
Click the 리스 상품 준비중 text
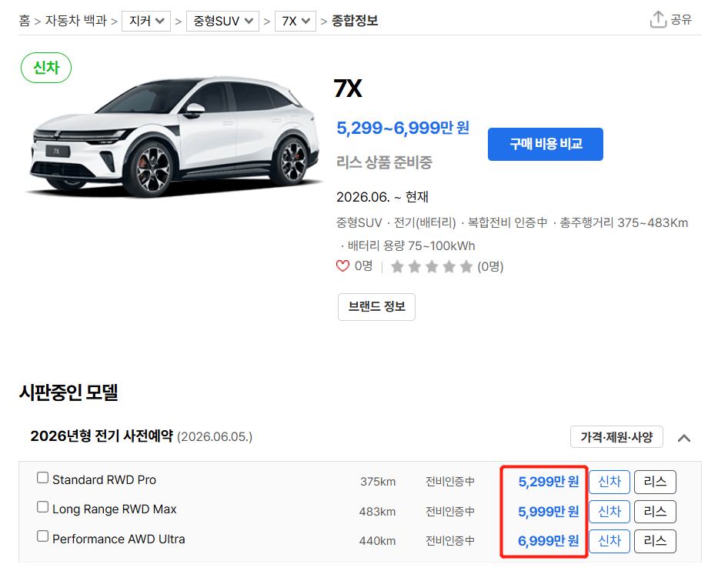pos(385,162)
